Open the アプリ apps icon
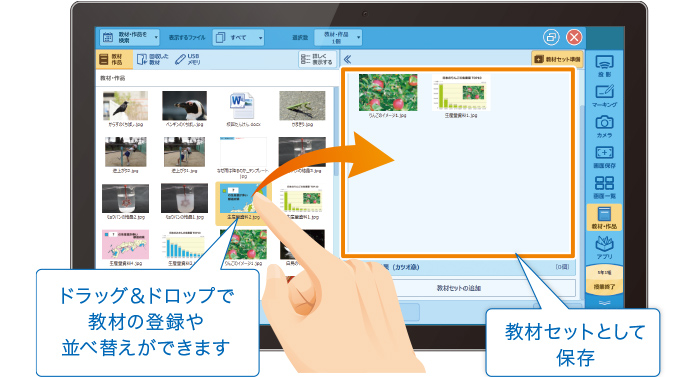Viewport: 700px width, 377px height. point(604,248)
